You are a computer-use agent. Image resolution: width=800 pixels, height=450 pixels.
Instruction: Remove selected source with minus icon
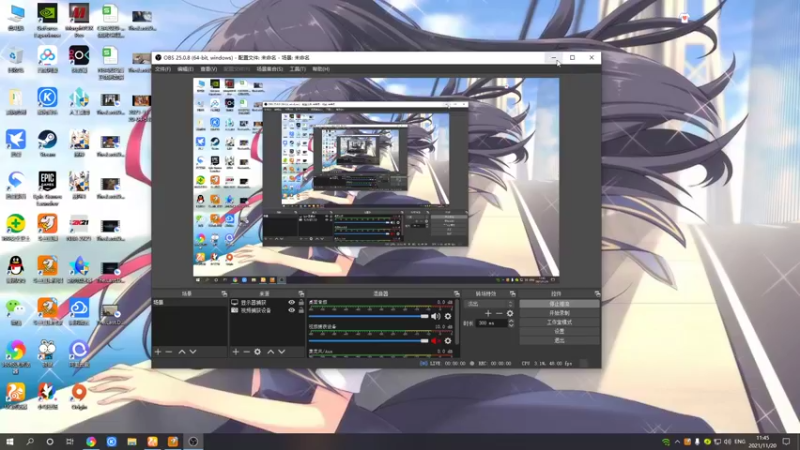click(x=246, y=352)
